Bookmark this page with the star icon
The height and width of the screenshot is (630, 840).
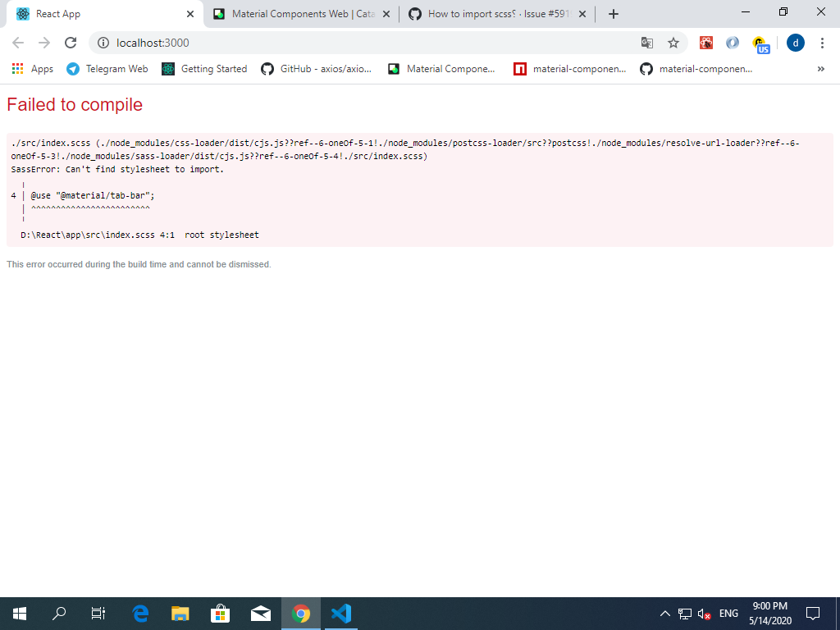672,43
